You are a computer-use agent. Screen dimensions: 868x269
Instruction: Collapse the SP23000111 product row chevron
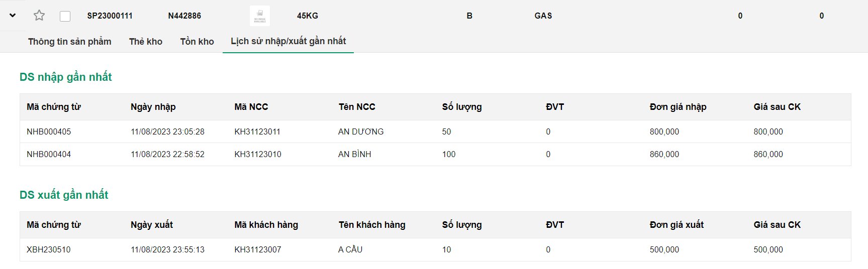[x=13, y=16]
